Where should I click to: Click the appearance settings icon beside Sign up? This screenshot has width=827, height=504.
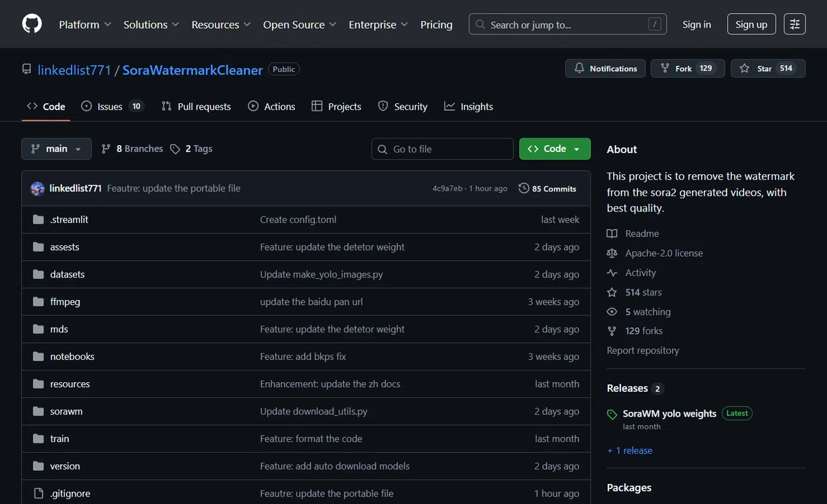[795, 24]
